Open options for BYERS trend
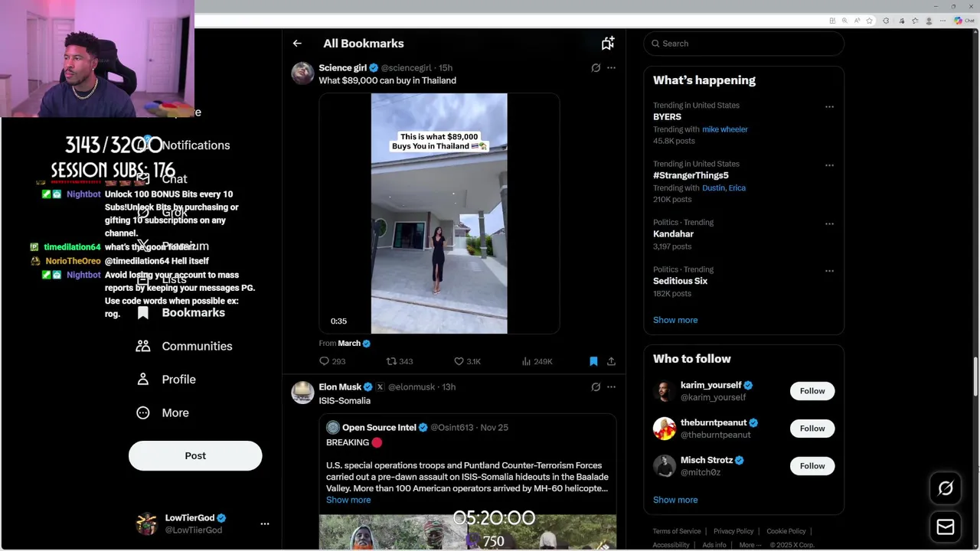 pyautogui.click(x=829, y=107)
